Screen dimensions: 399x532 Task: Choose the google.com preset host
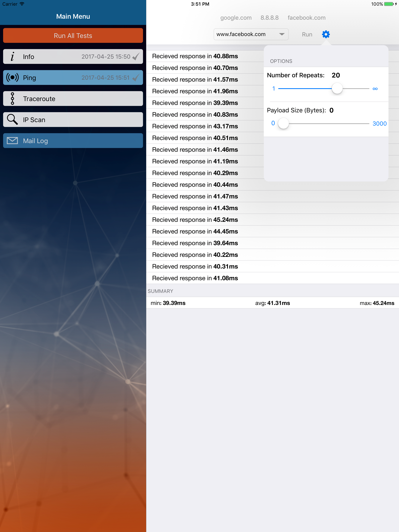click(x=236, y=18)
